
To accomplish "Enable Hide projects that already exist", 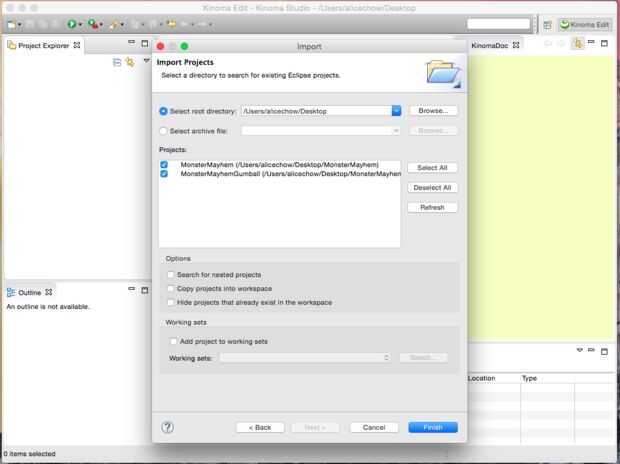I will tap(171, 302).
